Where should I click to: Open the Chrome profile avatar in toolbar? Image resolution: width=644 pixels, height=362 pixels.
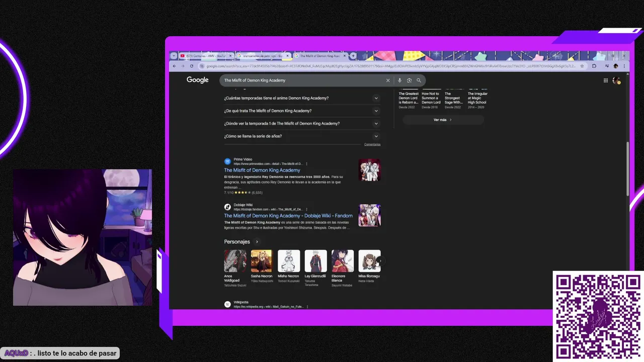click(x=615, y=66)
